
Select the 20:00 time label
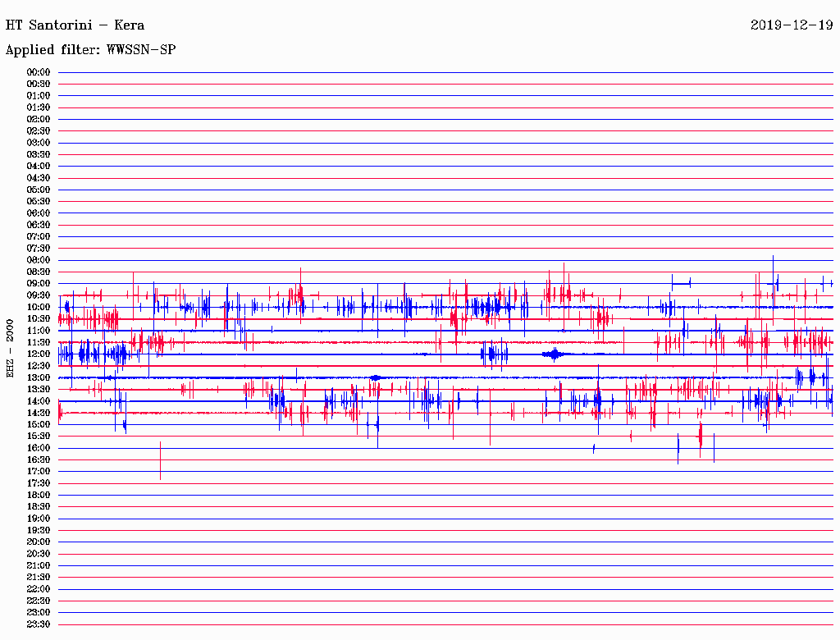tap(39, 542)
